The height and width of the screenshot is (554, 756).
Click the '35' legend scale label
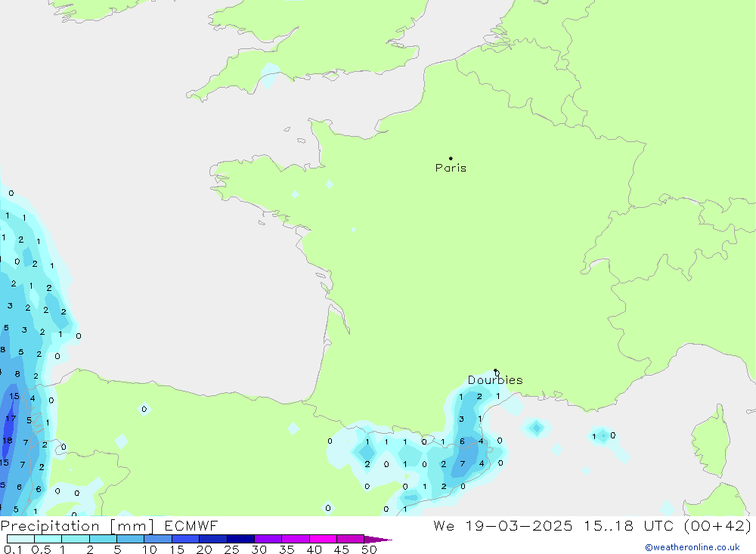click(287, 549)
